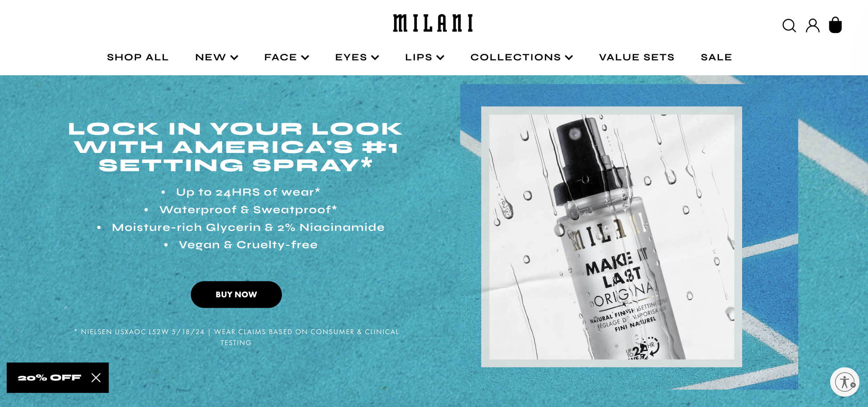Open the 20% OFF offer
868x407 pixels.
(49, 378)
